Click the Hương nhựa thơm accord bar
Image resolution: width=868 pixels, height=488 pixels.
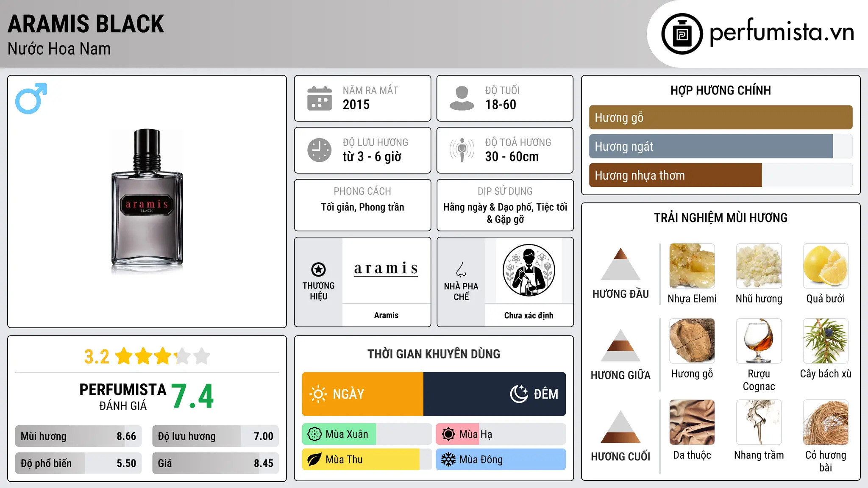point(721,175)
